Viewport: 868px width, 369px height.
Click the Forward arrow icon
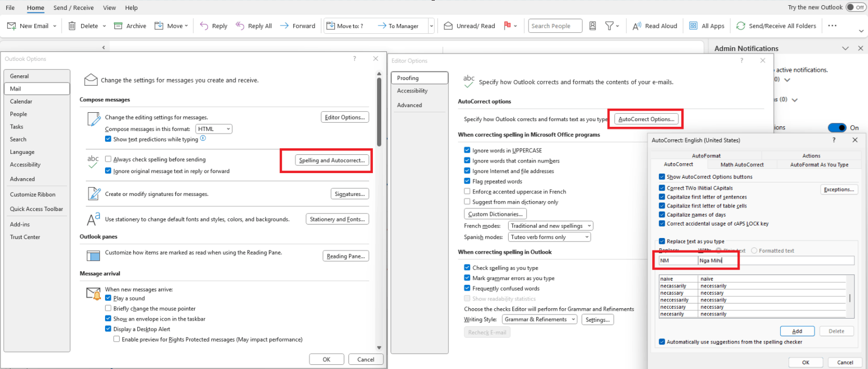point(284,25)
